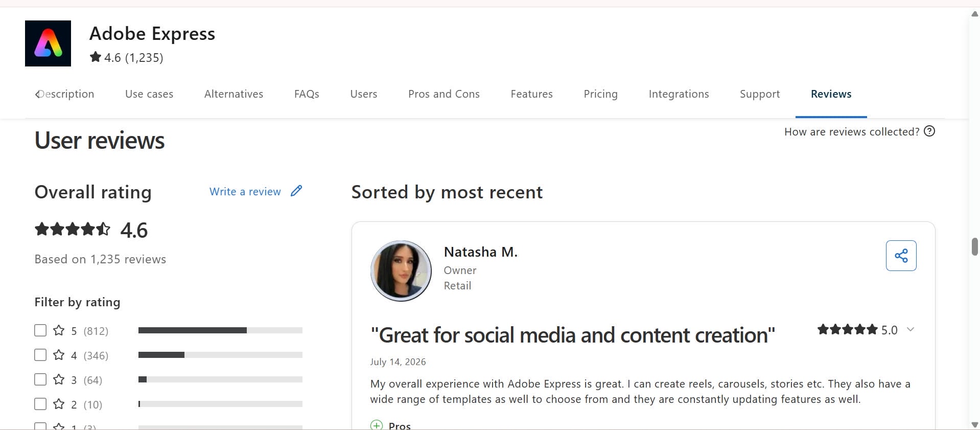The image size is (980, 430).
Task: Open the FAQs tab
Action: [x=307, y=94]
